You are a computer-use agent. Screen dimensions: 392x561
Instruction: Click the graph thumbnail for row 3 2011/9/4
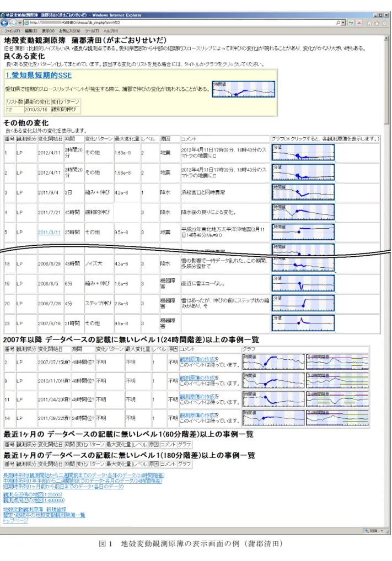point(303,192)
